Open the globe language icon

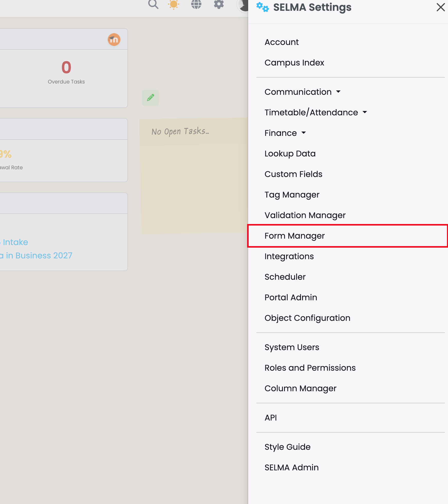(x=196, y=4)
